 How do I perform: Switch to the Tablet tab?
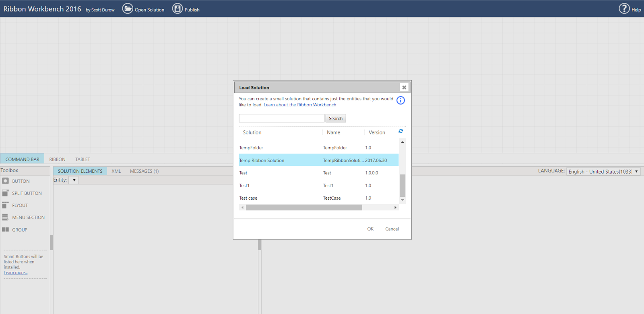click(x=83, y=159)
